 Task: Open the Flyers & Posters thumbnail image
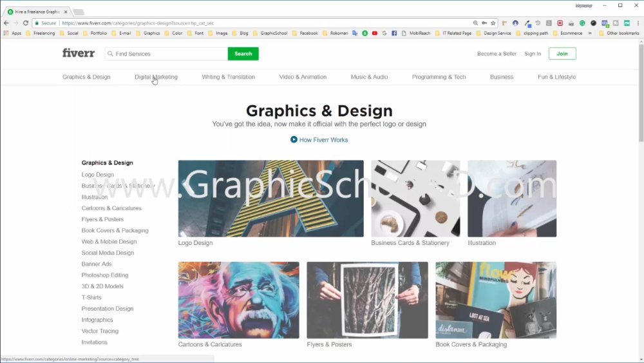[367, 300]
